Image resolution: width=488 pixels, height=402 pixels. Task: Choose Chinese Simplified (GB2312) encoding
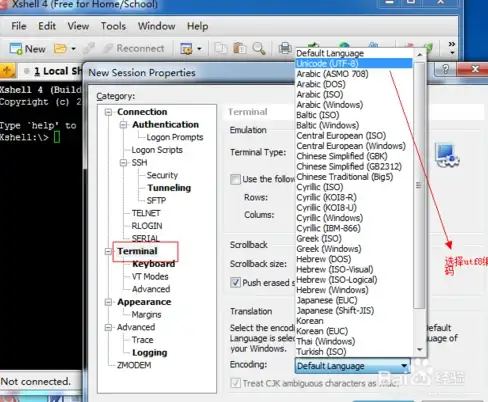(x=354, y=166)
